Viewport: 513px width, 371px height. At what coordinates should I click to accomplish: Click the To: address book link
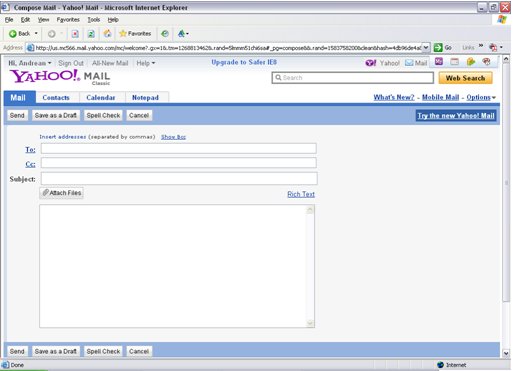click(x=30, y=150)
